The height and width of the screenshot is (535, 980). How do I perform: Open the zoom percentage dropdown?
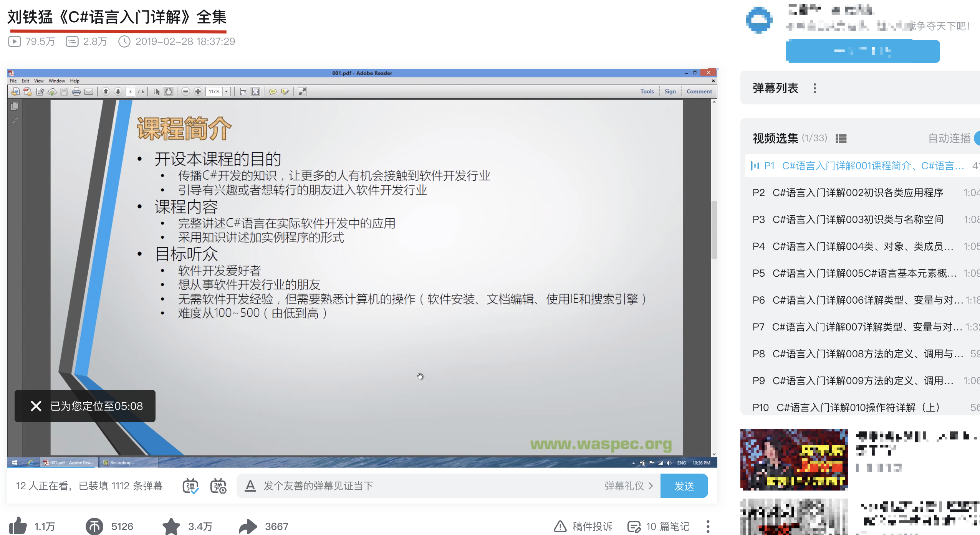226,92
